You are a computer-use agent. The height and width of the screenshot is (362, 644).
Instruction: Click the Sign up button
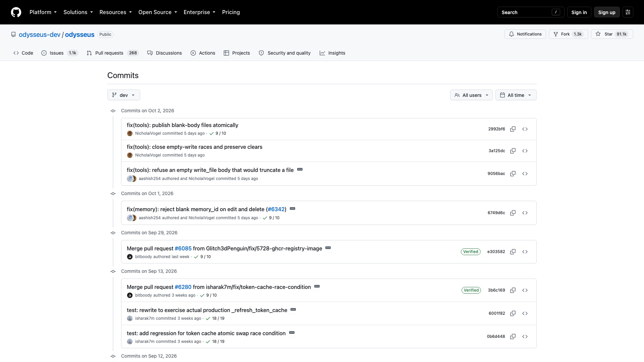607,12
